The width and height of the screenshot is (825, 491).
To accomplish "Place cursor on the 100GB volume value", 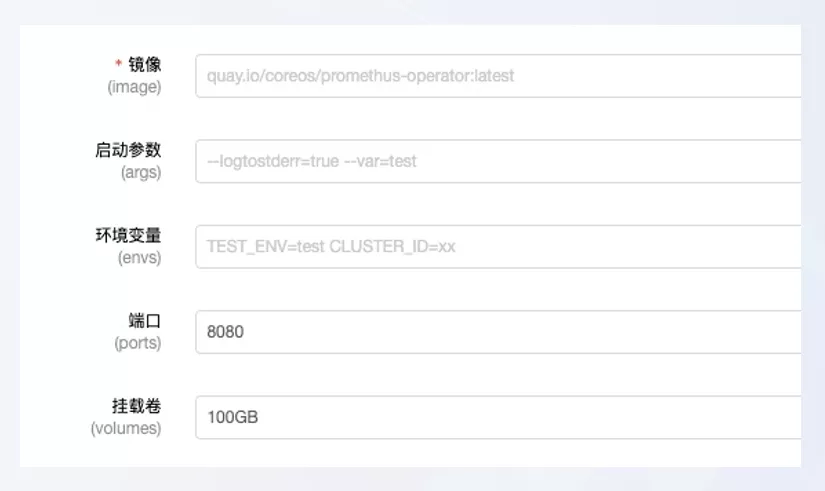I will 233,417.
